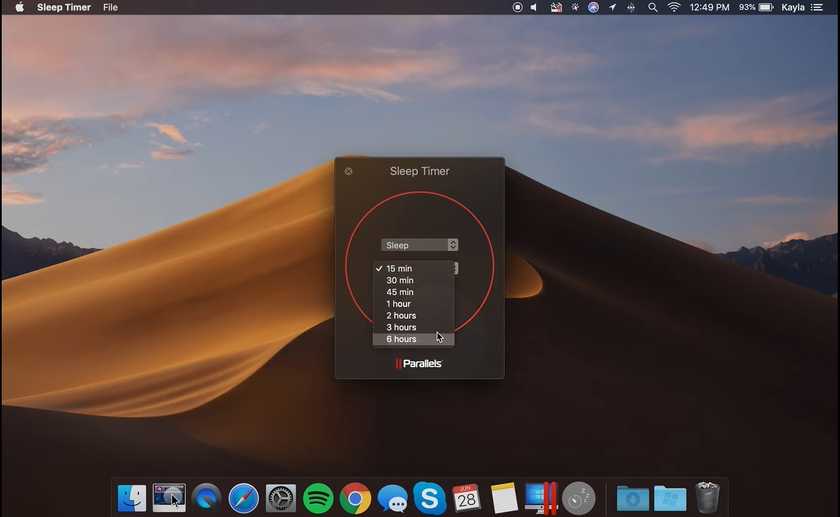The width and height of the screenshot is (840, 517).
Task: Click the volume speaker icon
Action: (x=534, y=7)
